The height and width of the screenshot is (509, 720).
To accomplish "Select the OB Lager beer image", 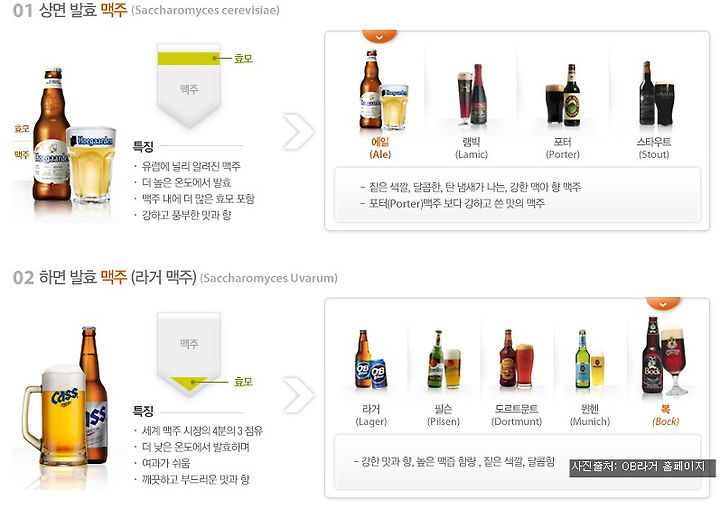I will (x=371, y=360).
